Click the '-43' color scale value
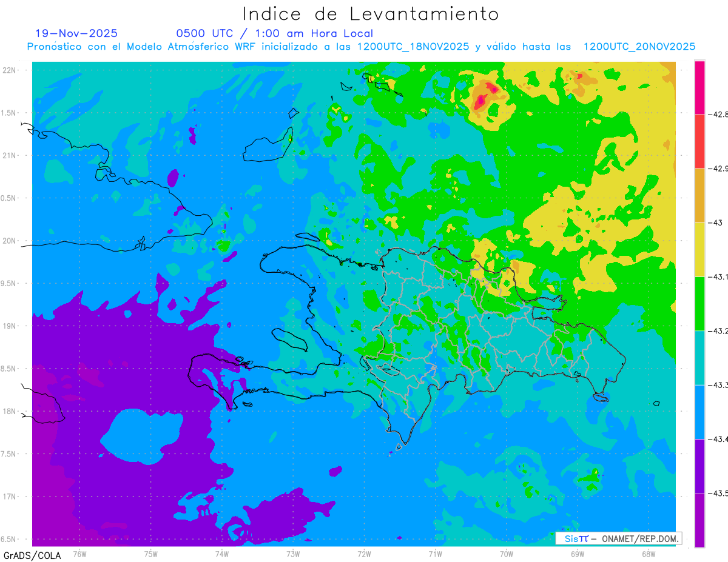The height and width of the screenshot is (562, 728). [715, 222]
